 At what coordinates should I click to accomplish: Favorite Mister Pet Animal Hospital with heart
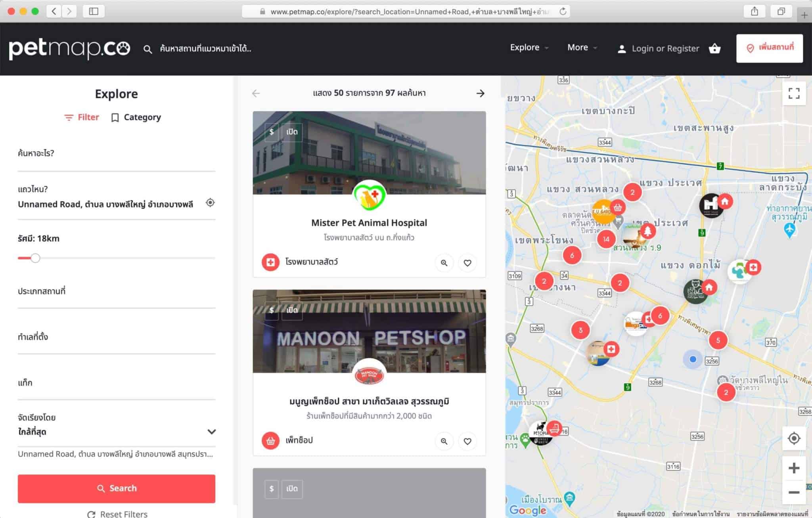tap(467, 263)
